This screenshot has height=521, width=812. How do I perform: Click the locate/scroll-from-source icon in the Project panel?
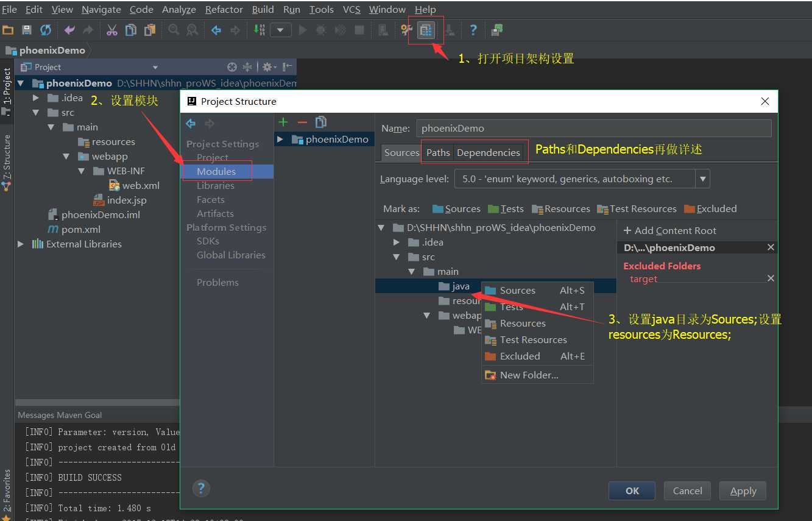pos(231,67)
